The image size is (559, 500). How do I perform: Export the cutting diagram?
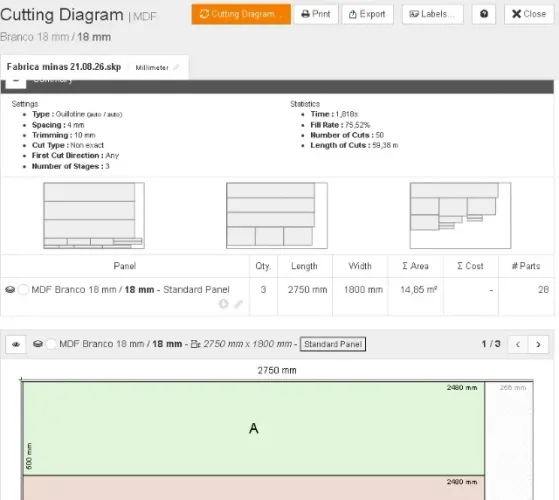pos(368,14)
